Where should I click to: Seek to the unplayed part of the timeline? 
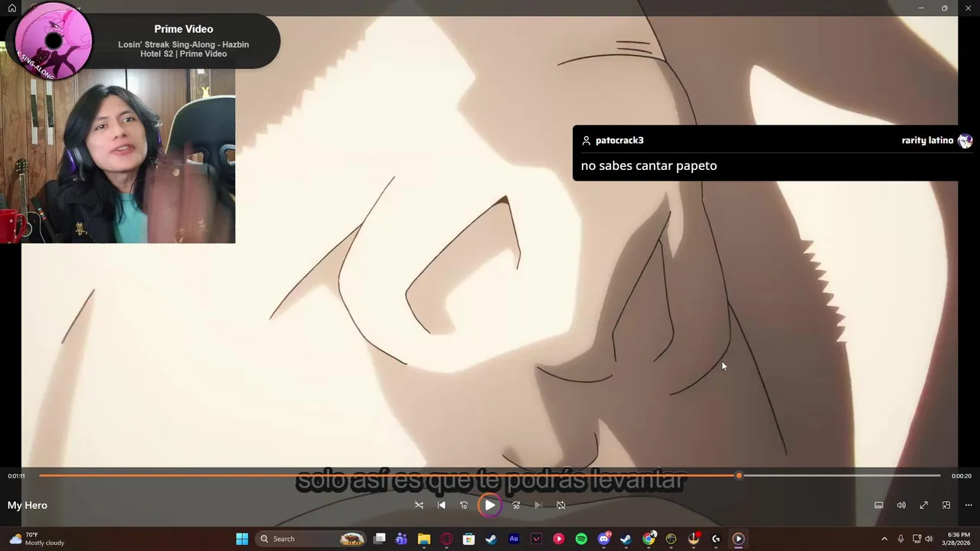point(841,476)
